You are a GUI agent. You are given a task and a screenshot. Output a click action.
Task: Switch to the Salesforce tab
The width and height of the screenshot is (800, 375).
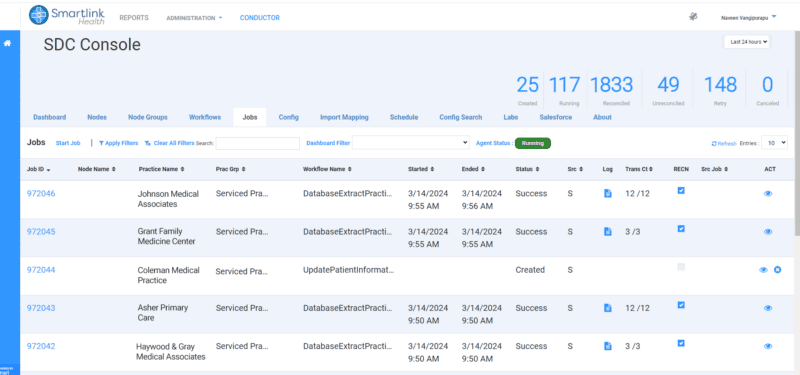556,117
